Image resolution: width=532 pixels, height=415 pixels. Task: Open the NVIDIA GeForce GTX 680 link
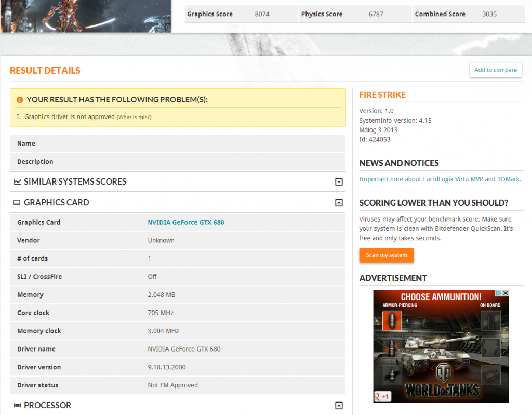click(x=186, y=222)
